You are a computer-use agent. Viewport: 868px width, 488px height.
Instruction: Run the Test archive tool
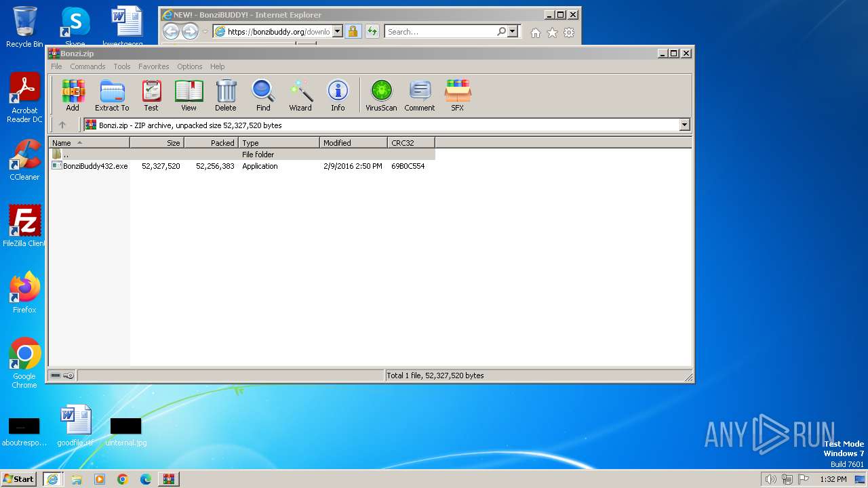click(151, 96)
